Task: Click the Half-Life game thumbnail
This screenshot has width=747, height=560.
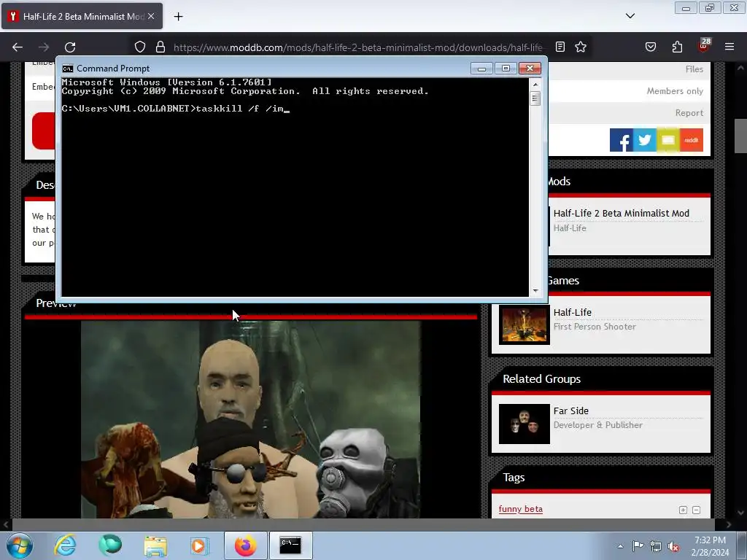Action: (524, 325)
